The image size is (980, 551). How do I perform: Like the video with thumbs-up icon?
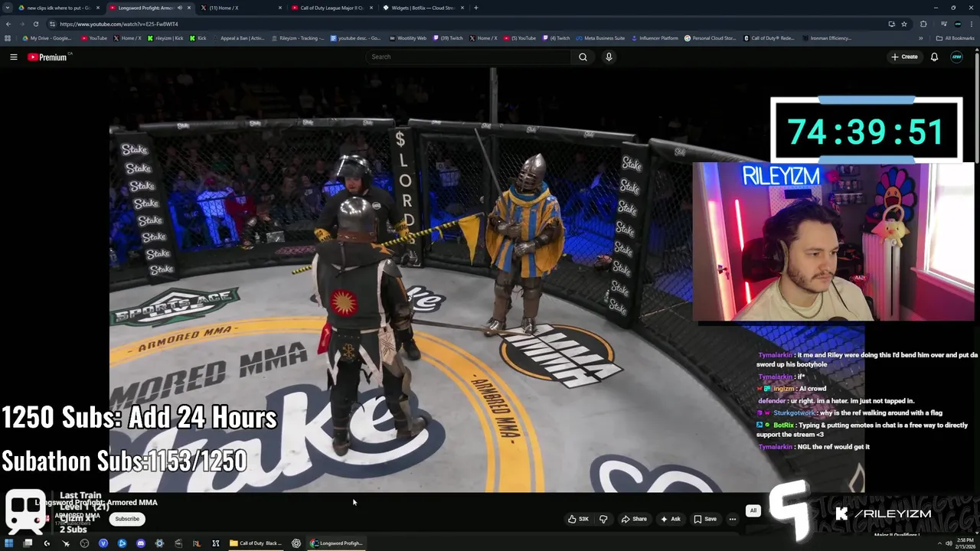coord(578,519)
